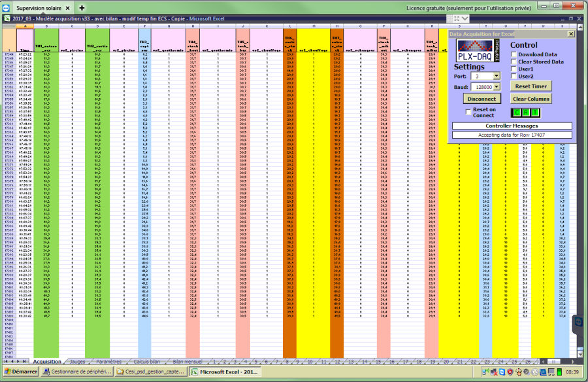The image size is (588, 382).
Task: Select the Gestionnaire de périphériques taskbar item
Action: (77, 372)
